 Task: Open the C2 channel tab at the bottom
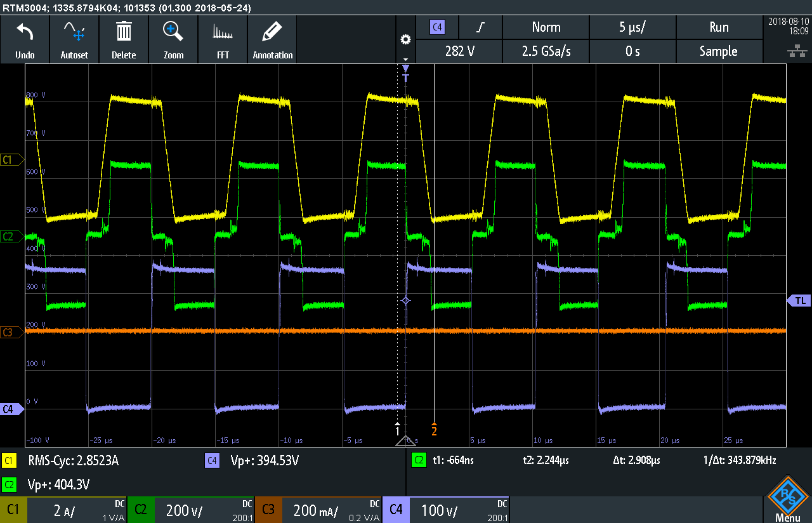[141, 510]
